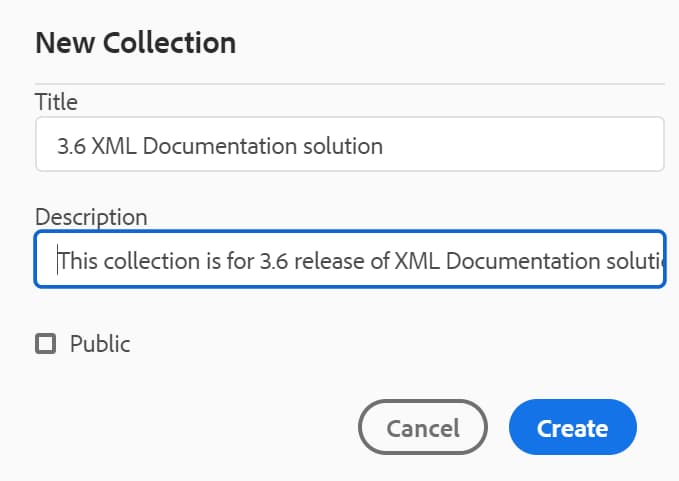Place cursor on 'XML' in Title field

pyautogui.click(x=114, y=146)
